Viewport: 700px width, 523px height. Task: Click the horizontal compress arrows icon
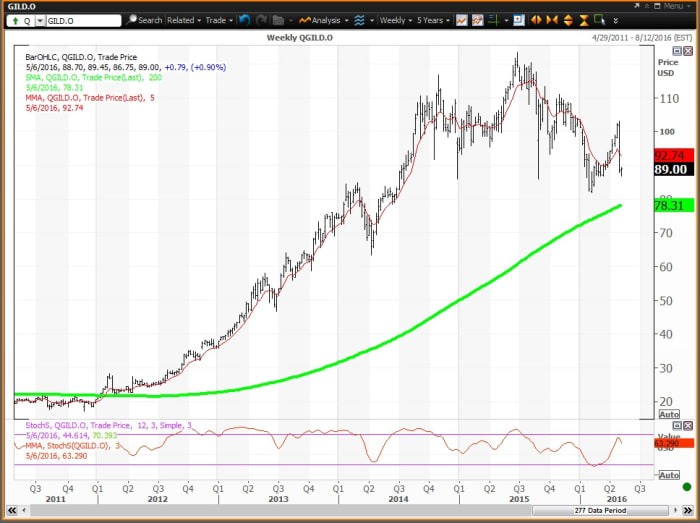(551, 20)
